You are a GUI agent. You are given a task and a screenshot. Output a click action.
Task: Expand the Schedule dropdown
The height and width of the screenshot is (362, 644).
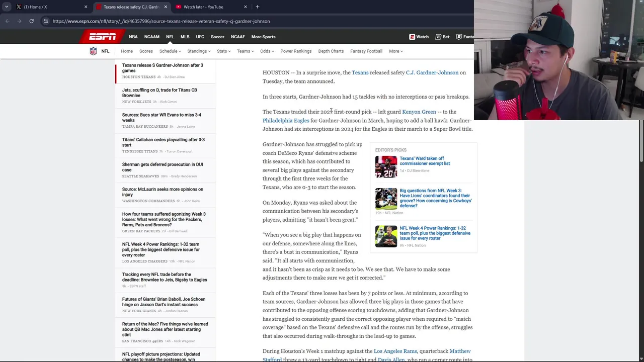tap(170, 51)
